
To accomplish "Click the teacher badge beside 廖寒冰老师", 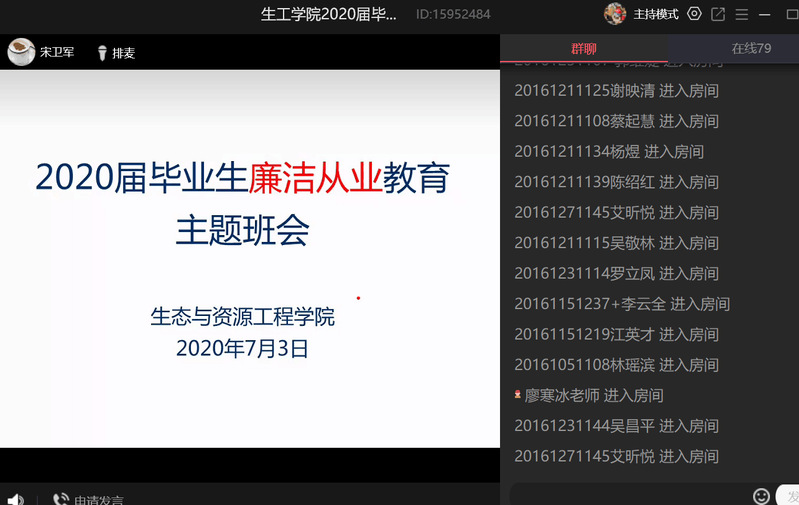I will [518, 394].
